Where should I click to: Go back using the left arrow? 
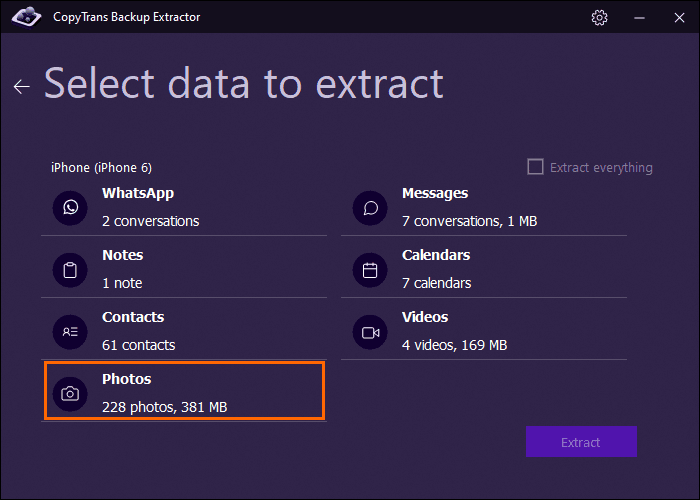click(x=21, y=87)
